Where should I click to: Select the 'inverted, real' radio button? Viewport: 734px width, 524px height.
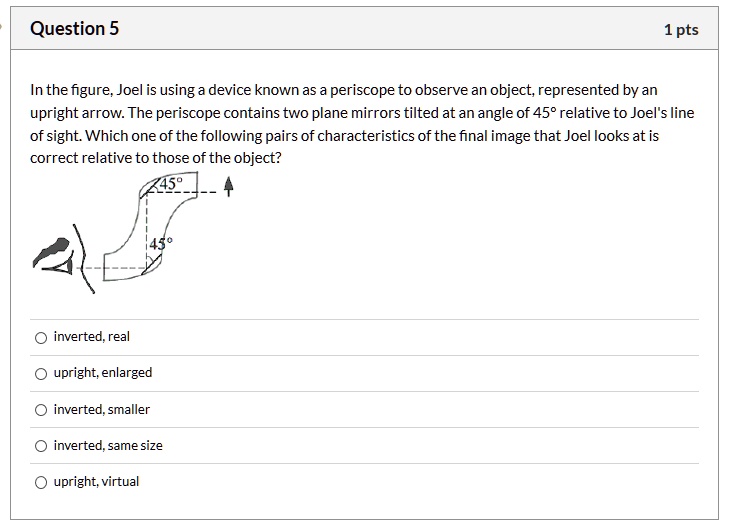(x=40, y=337)
